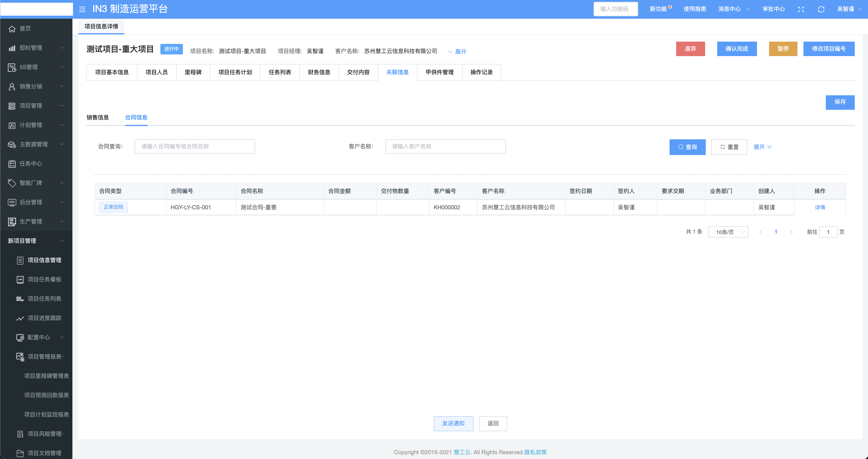868x459 pixels.
Task: Click the fullscreen toggle icon in header
Action: 801,9
